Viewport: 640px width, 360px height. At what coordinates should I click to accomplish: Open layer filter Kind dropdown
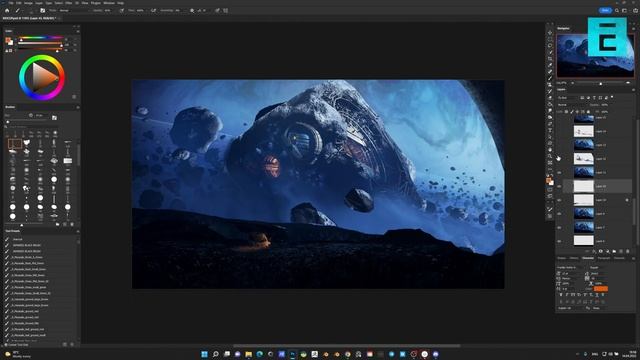[567, 98]
